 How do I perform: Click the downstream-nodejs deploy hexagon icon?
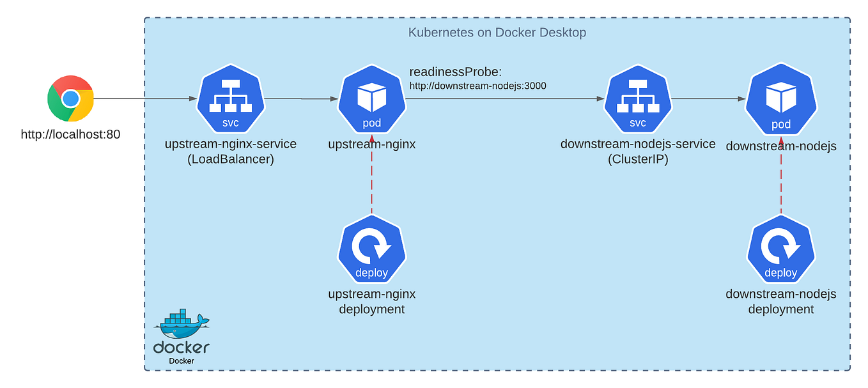click(x=780, y=249)
